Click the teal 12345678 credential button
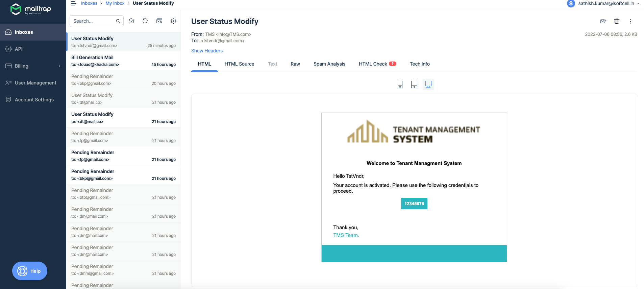 414,204
